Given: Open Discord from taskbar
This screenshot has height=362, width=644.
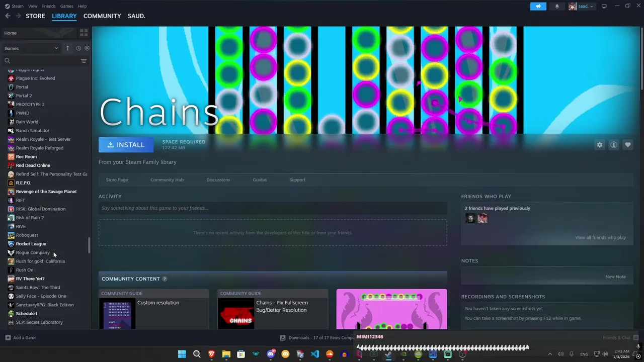Looking at the screenshot, I should (271, 354).
